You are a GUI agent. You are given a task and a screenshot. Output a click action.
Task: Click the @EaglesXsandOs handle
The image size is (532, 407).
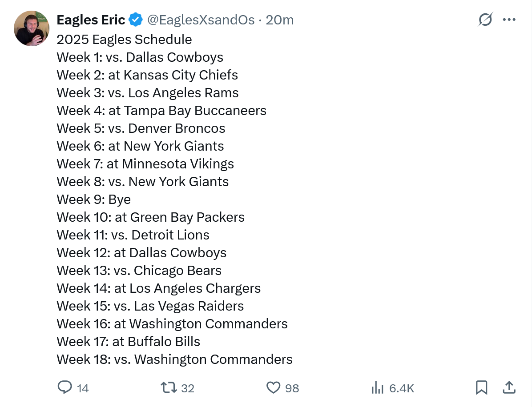(201, 20)
